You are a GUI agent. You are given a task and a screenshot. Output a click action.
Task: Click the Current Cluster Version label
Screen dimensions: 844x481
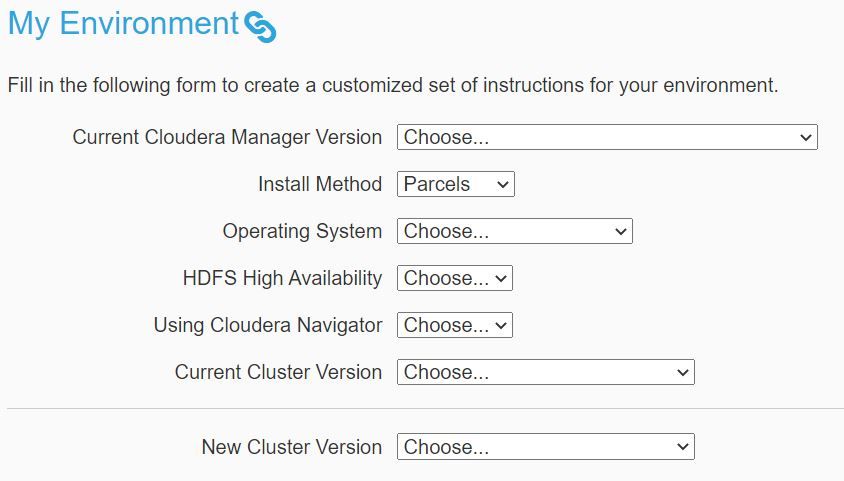[x=278, y=372]
